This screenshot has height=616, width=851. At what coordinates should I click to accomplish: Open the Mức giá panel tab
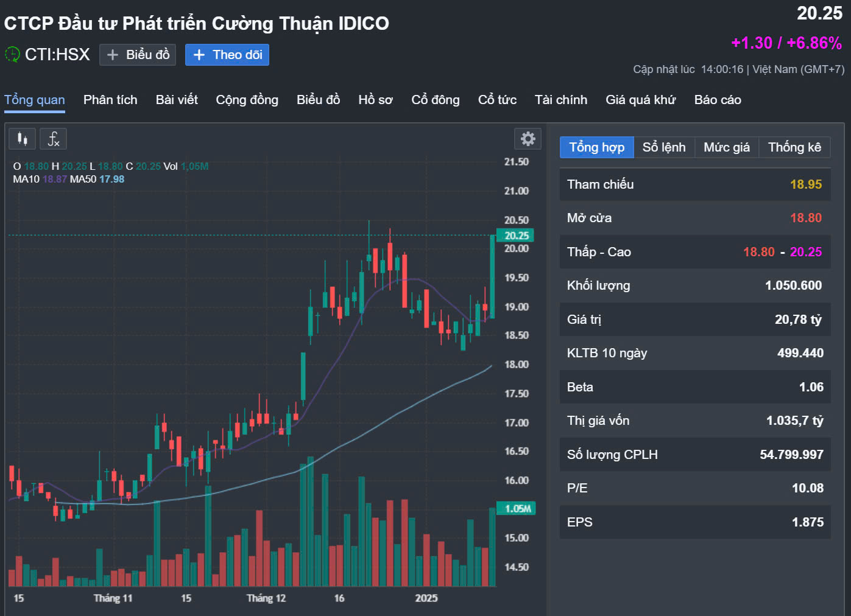(x=727, y=147)
